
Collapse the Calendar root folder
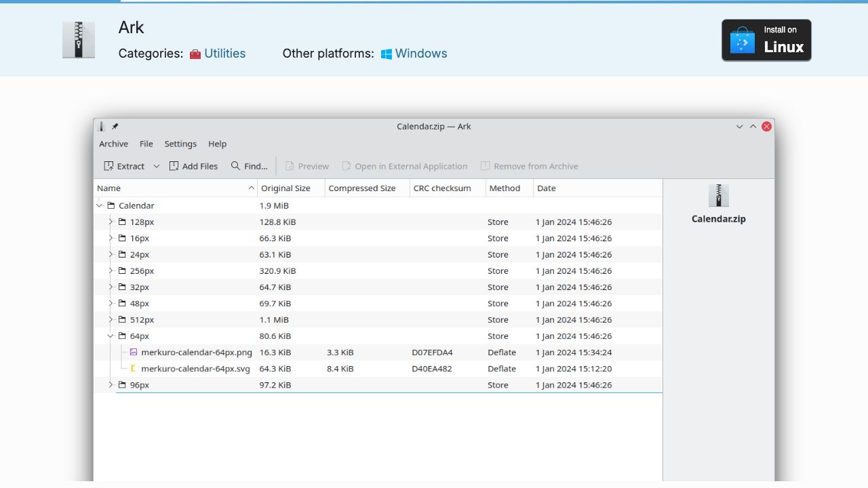100,205
